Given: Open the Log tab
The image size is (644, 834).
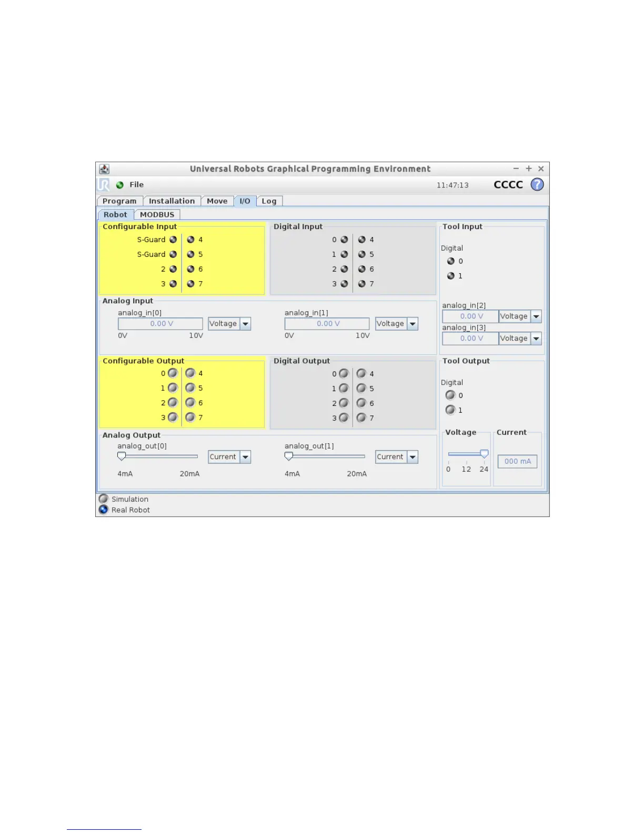Looking at the screenshot, I should coord(269,201).
